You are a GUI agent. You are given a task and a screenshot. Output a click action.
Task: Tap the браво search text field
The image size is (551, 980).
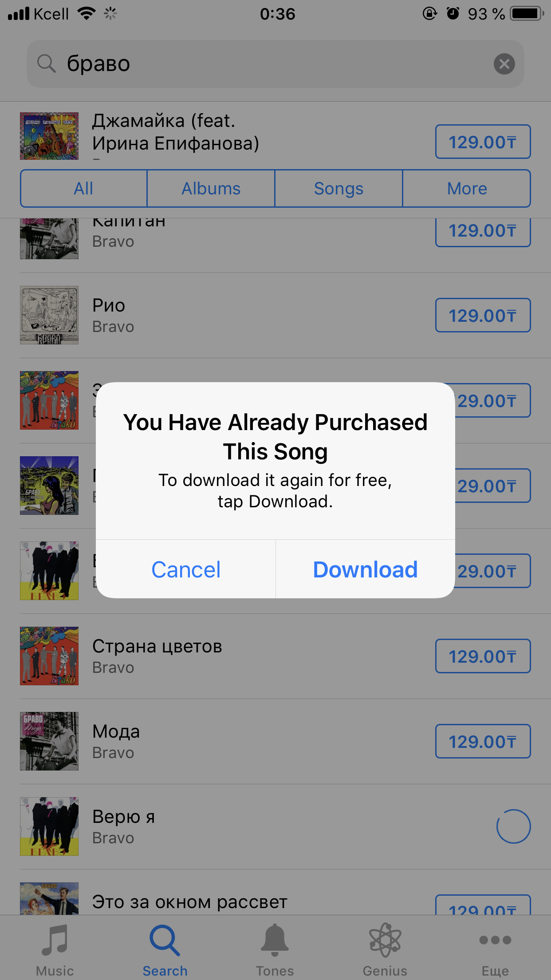pyautogui.click(x=275, y=64)
